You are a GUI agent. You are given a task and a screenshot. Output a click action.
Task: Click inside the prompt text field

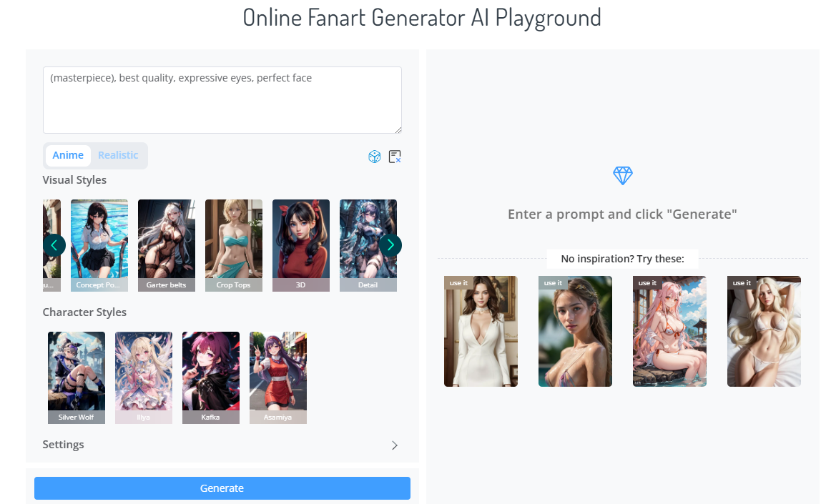(222, 99)
